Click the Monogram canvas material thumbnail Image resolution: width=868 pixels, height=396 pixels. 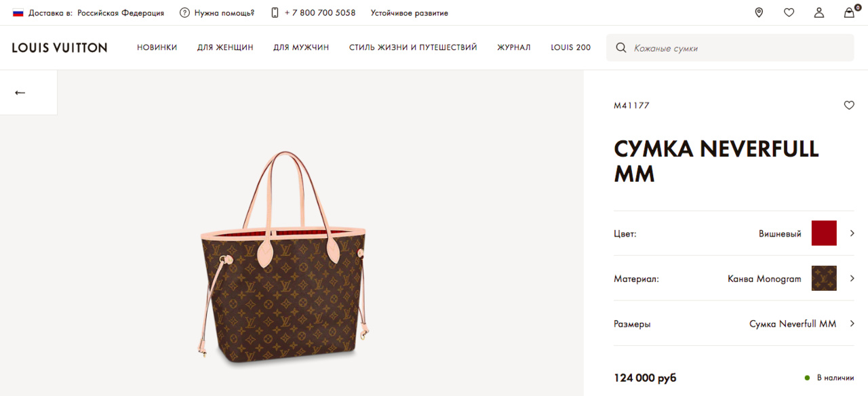(x=824, y=278)
